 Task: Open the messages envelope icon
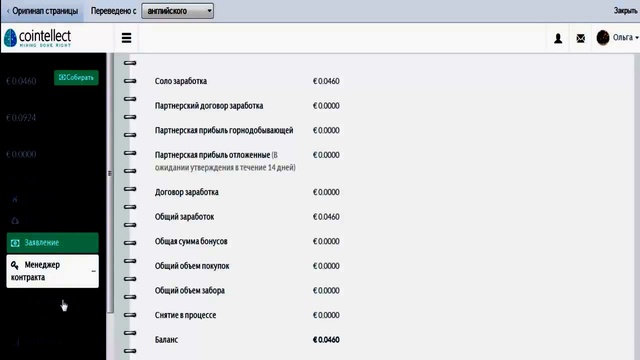[580, 38]
